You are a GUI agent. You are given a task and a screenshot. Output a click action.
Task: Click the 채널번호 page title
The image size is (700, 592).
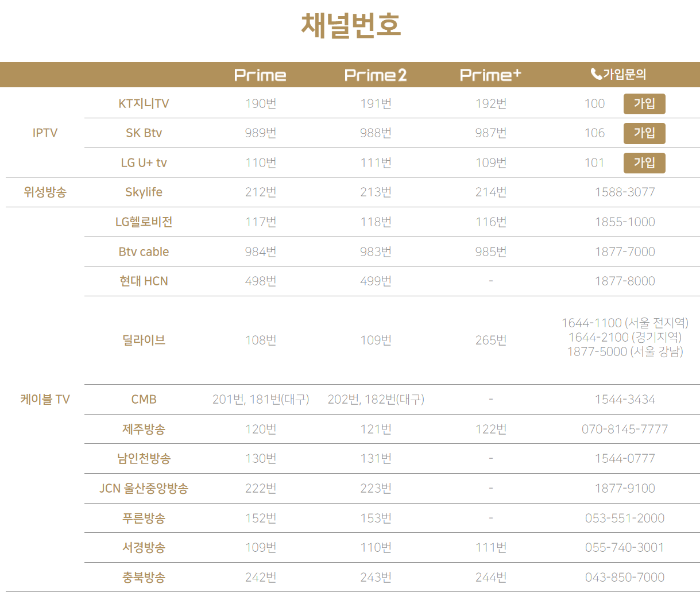point(351,25)
